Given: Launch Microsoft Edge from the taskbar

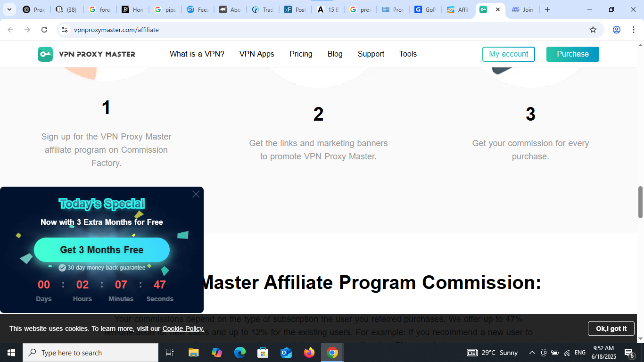Looking at the screenshot, I should pos(240,353).
